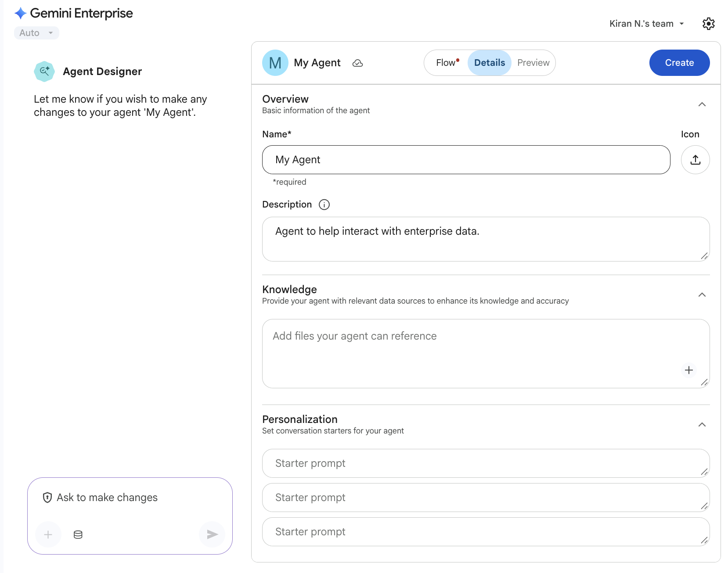Click the Gemini Enterprise sparkle logo

[x=21, y=13]
